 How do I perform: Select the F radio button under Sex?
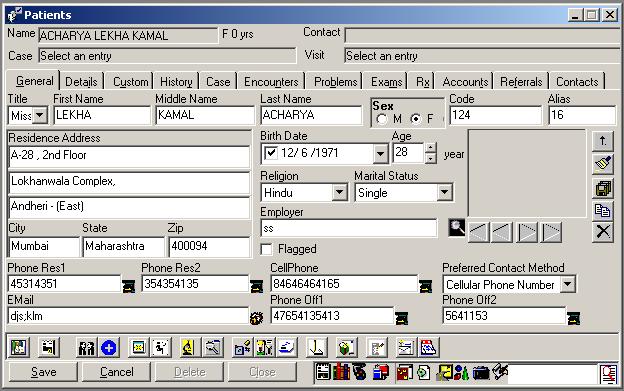tap(416, 119)
